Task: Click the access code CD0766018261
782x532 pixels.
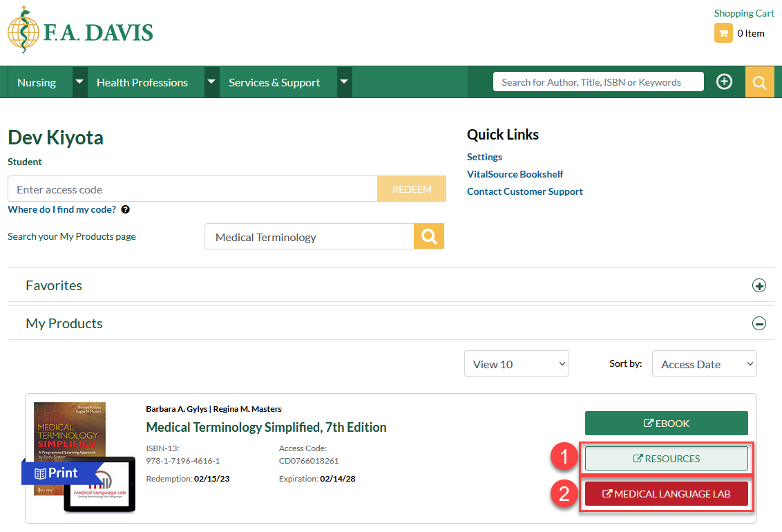Action: (x=309, y=461)
